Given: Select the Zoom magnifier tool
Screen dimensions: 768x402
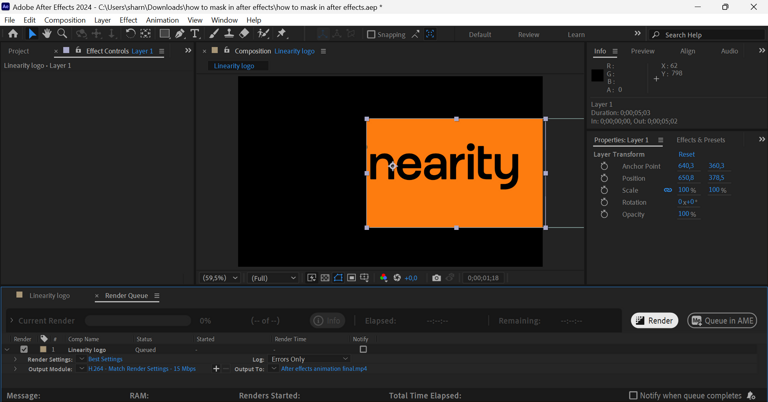Looking at the screenshot, I should click(62, 34).
